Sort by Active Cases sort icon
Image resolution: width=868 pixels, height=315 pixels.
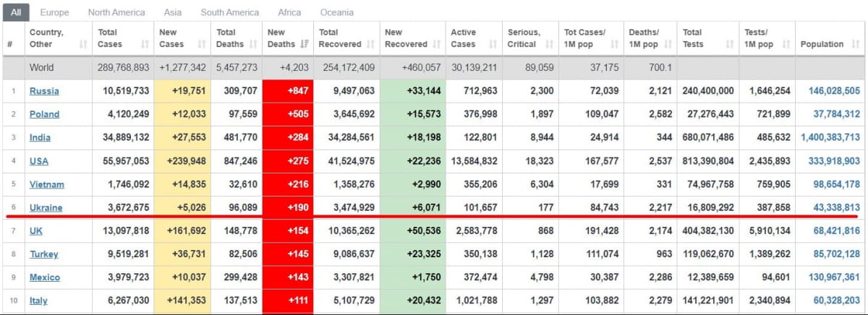(492, 45)
